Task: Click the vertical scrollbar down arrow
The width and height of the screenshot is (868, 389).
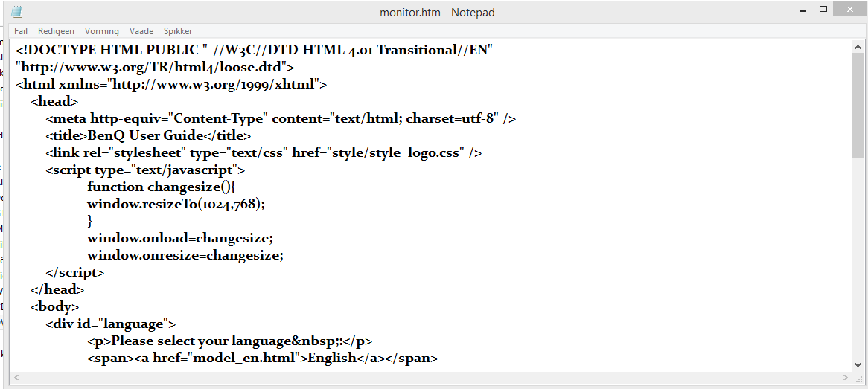Action: 858,364
